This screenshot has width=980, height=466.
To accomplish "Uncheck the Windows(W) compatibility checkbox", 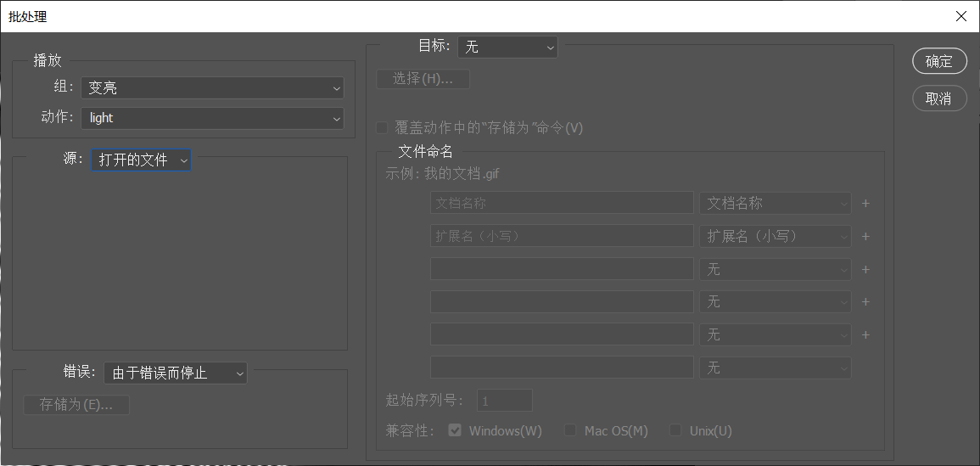I will point(455,430).
